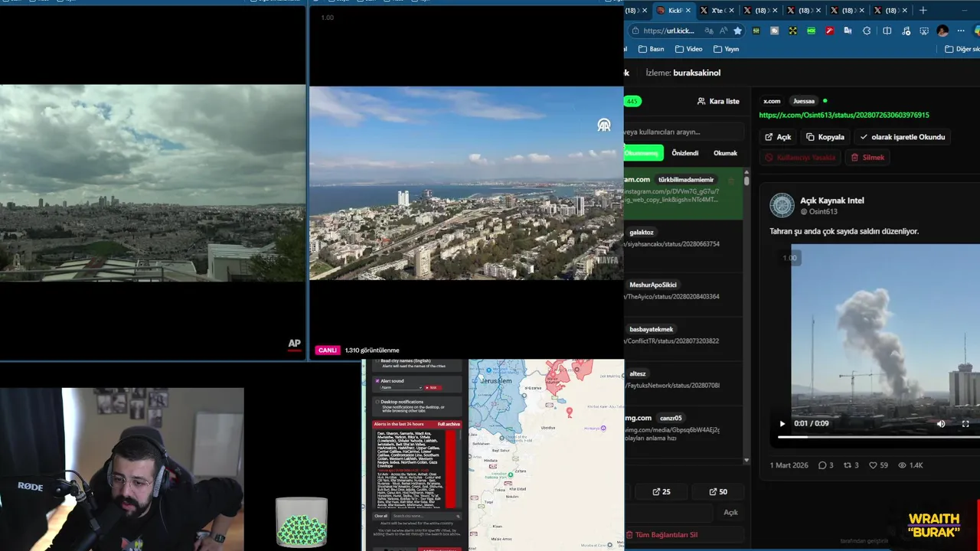Open the translate extension icon in toolbar
This screenshot has height=551, width=980.
pos(848,31)
